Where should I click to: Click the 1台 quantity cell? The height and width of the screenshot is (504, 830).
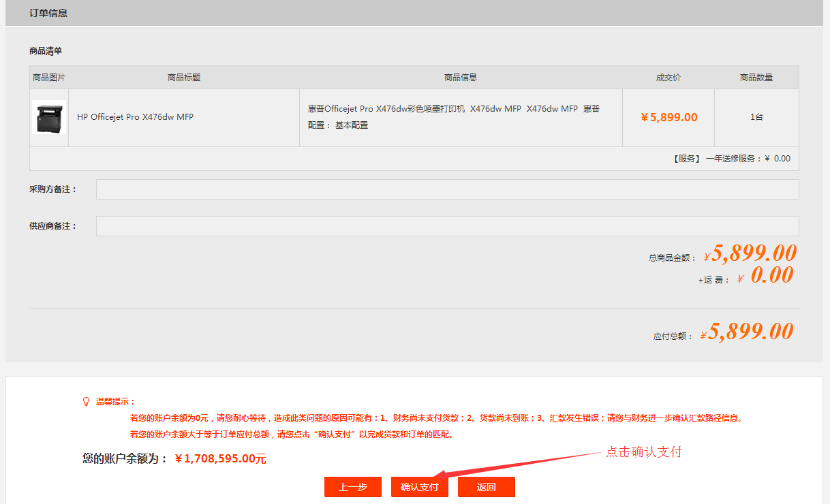pos(756,117)
